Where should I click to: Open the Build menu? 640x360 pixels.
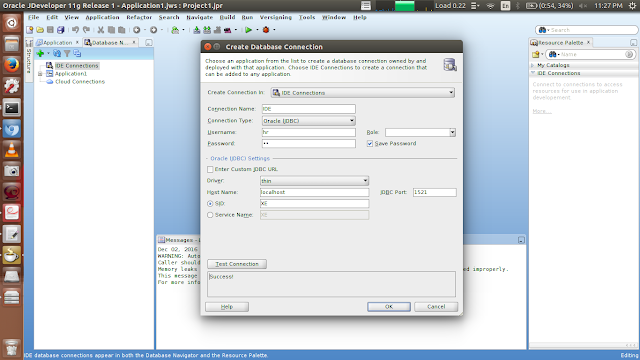tap(227, 18)
